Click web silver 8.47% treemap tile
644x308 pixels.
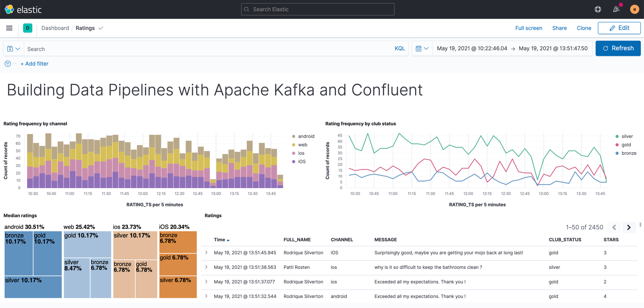coord(77,278)
